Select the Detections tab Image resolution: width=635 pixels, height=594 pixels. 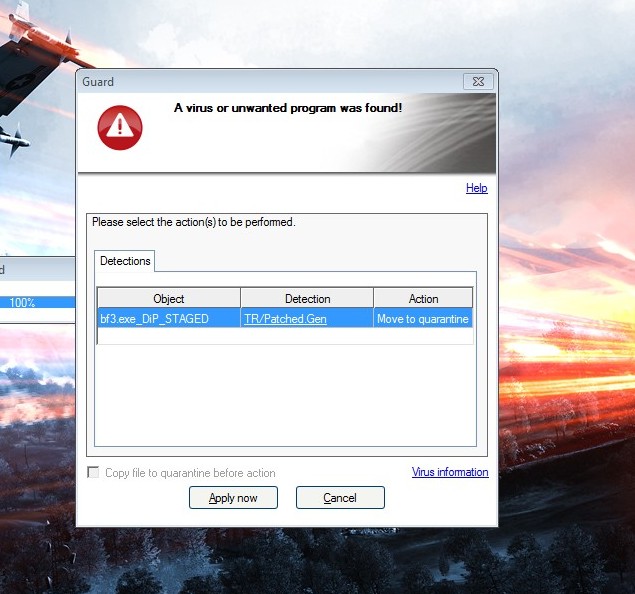coord(125,261)
